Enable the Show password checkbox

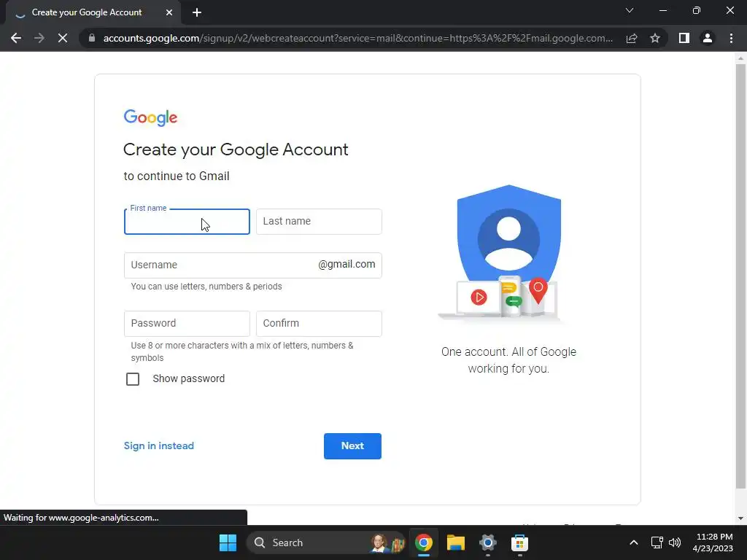[133, 379]
